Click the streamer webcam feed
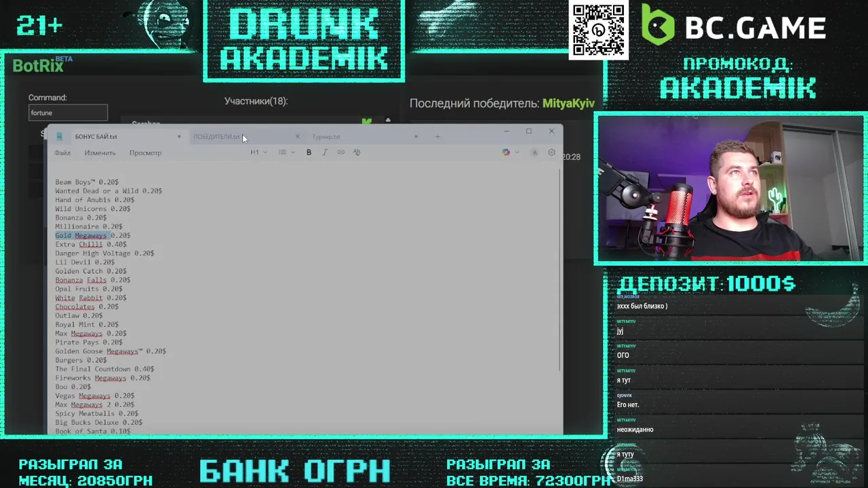Viewport: 868px width, 488px height. (730, 189)
